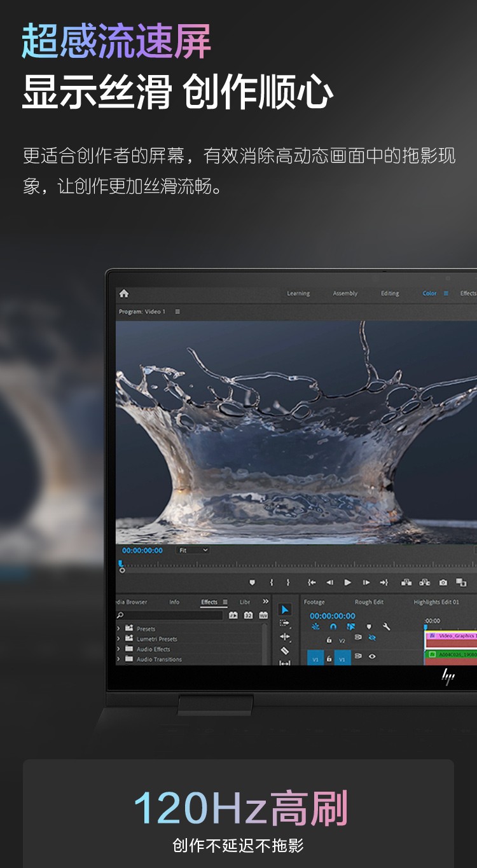Image resolution: width=477 pixels, height=868 pixels.
Task: Click the Mark In button
Action: (x=272, y=582)
